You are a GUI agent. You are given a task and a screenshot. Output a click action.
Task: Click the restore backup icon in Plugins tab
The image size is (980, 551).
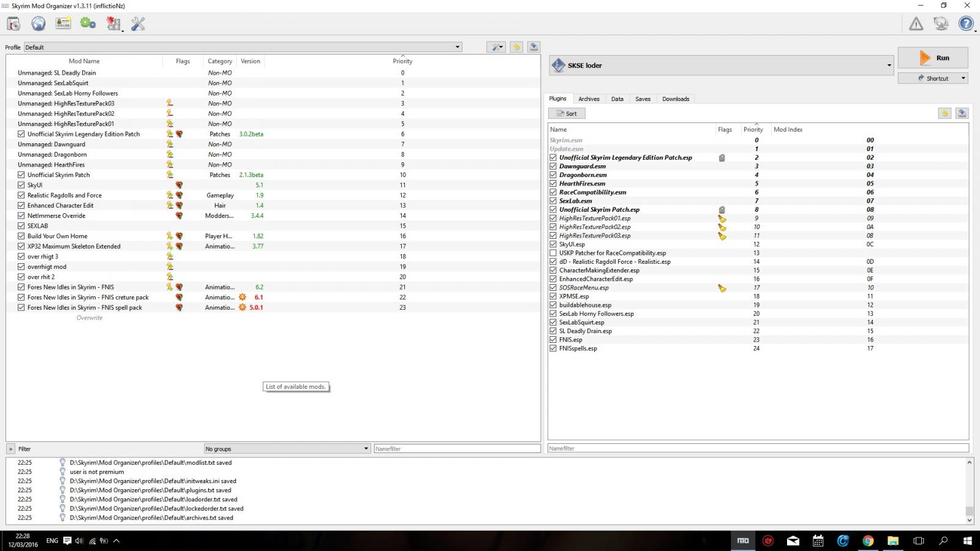tap(944, 113)
